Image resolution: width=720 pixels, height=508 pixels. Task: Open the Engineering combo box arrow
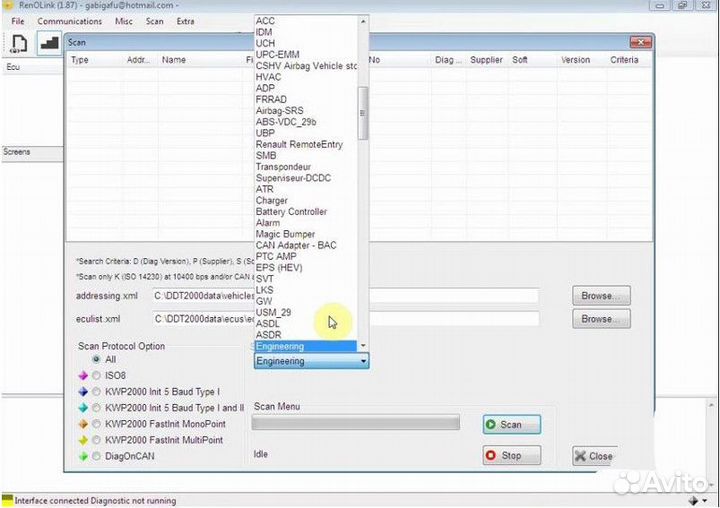(x=363, y=361)
